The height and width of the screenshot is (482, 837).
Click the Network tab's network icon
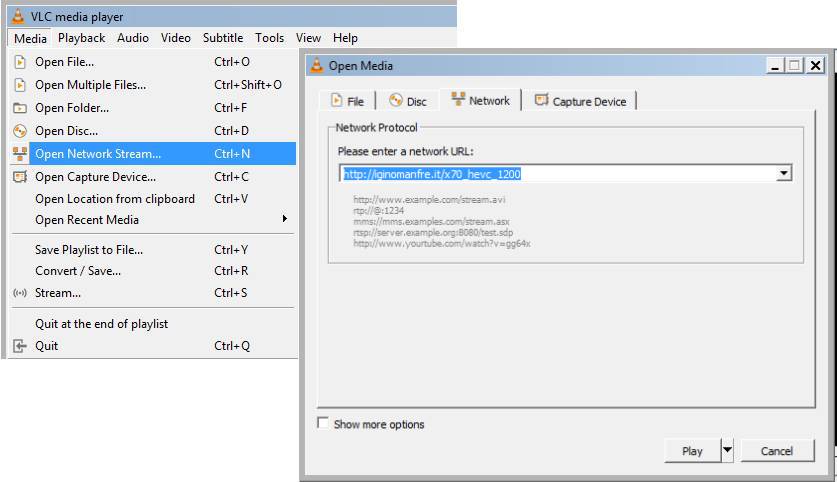pyautogui.click(x=458, y=99)
